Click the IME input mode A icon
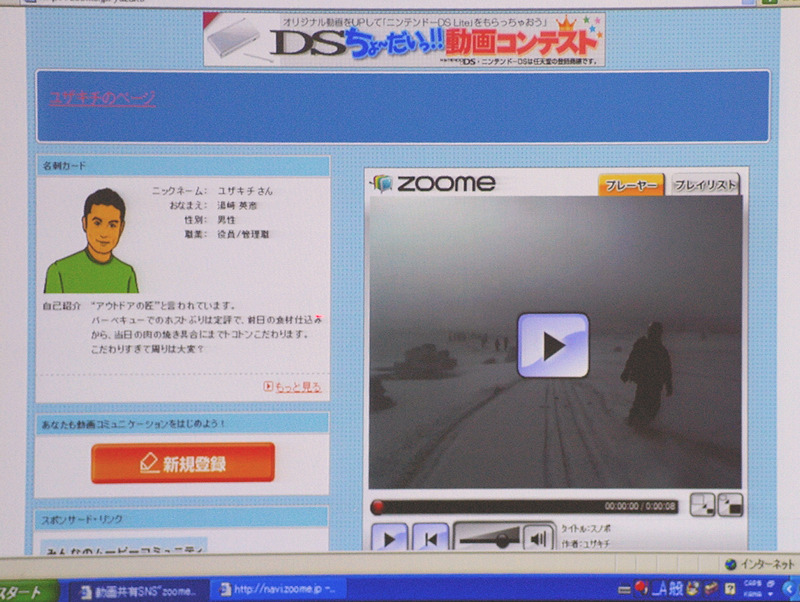The width and height of the screenshot is (800, 602). tap(660, 589)
